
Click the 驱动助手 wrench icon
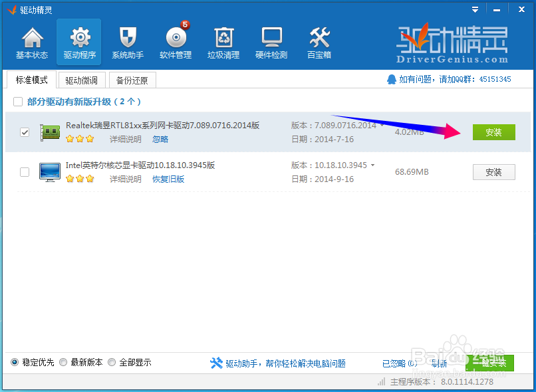(216, 363)
